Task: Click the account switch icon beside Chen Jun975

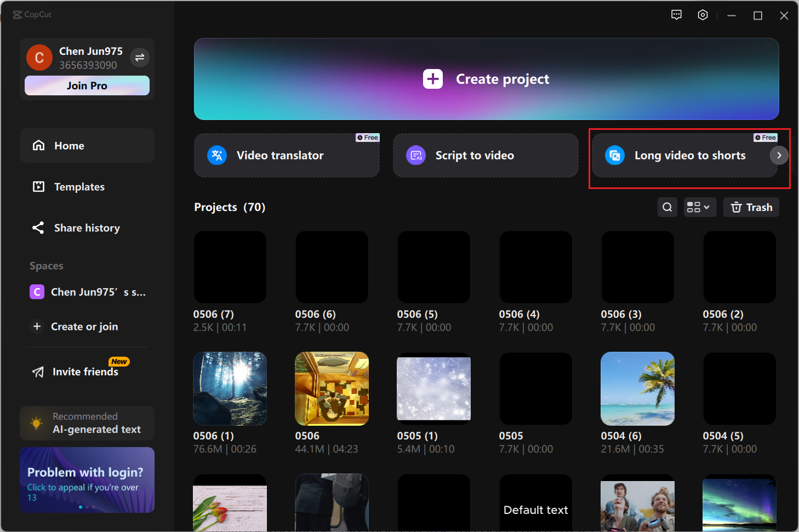Action: click(140, 57)
